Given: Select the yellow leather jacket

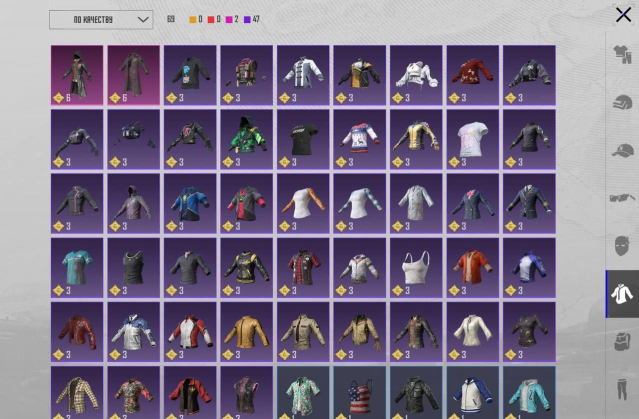Looking at the screenshot, I should (x=247, y=332).
